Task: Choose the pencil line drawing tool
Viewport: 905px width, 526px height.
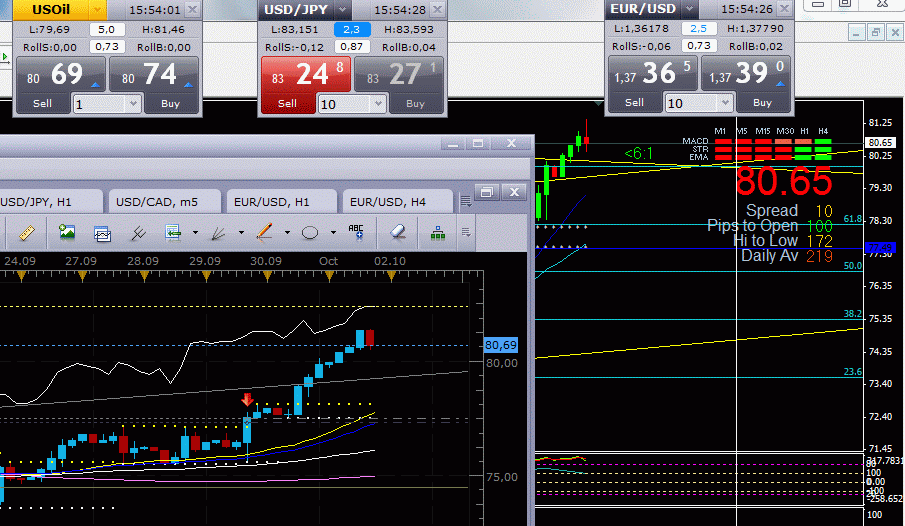Action: point(264,233)
